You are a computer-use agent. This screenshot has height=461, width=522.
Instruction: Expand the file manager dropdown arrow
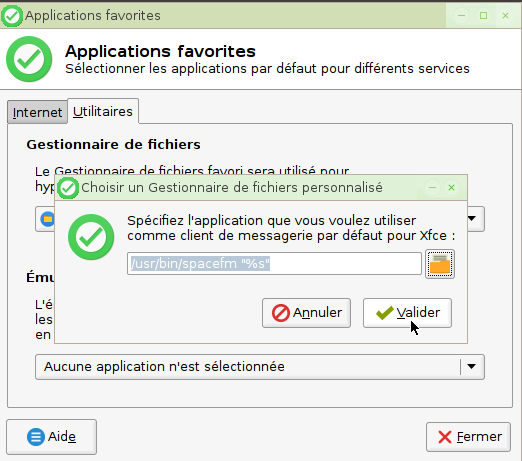(x=472, y=219)
